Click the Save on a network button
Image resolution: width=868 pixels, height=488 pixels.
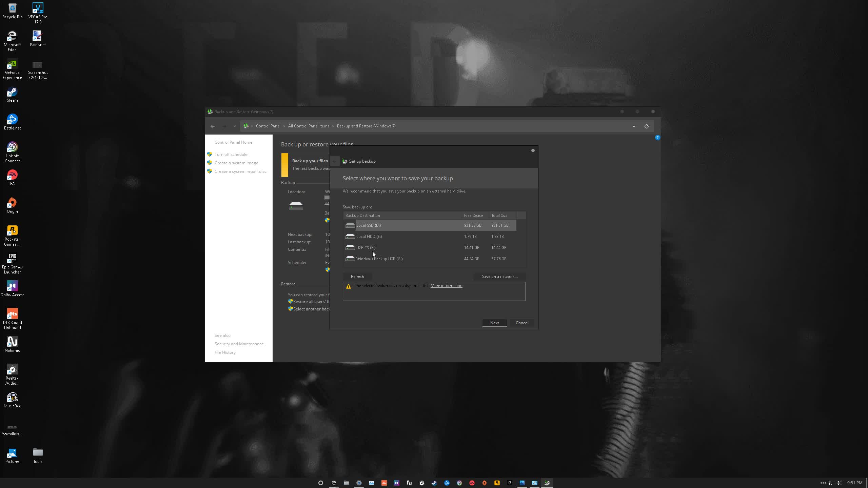499,276
